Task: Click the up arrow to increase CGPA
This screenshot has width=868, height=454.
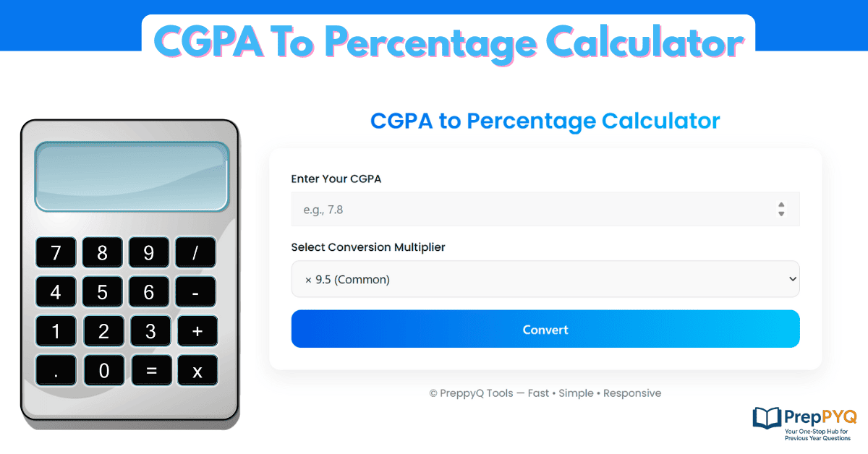Action: point(781,206)
